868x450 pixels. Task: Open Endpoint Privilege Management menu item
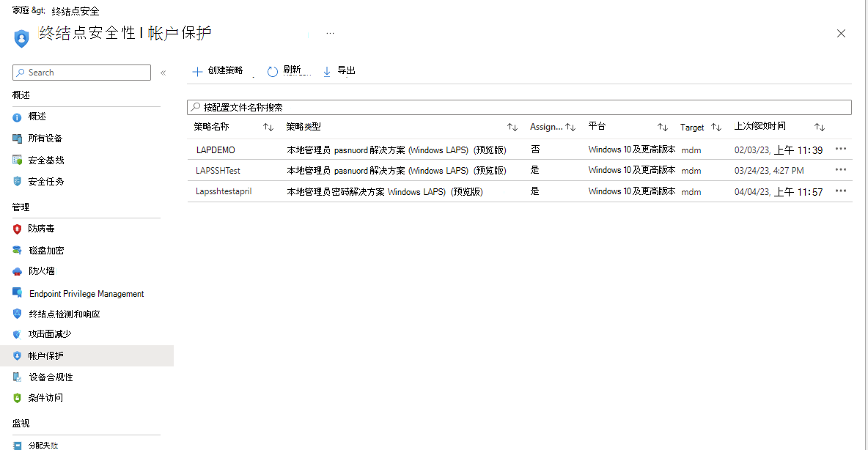pos(87,293)
